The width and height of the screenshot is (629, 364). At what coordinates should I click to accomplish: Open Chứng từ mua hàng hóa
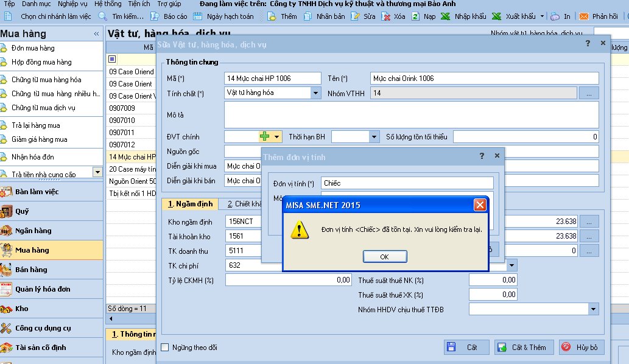point(46,80)
